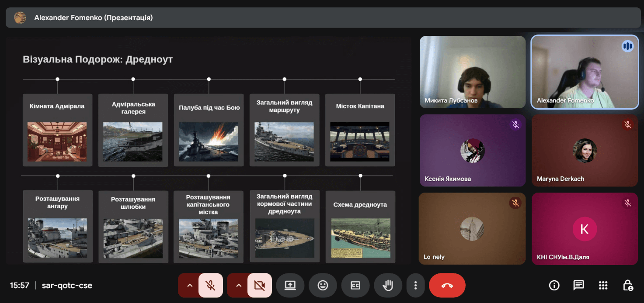Toggle closed captions CC button

click(355, 286)
